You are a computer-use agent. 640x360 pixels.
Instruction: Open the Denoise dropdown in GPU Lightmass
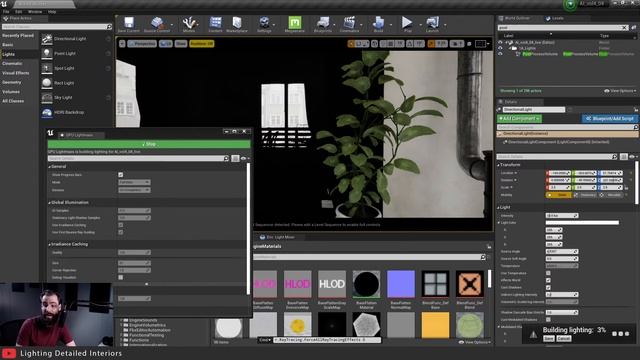[x=134, y=190]
